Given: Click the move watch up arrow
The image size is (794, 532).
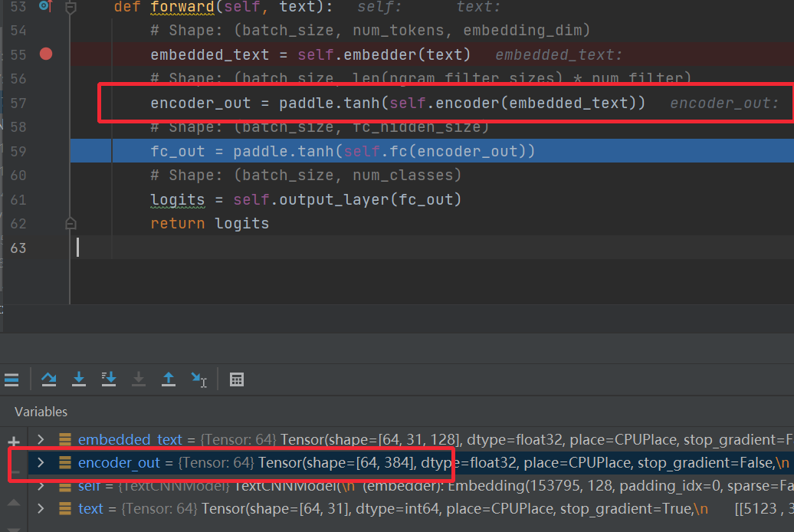Looking at the screenshot, I should coord(14,503).
